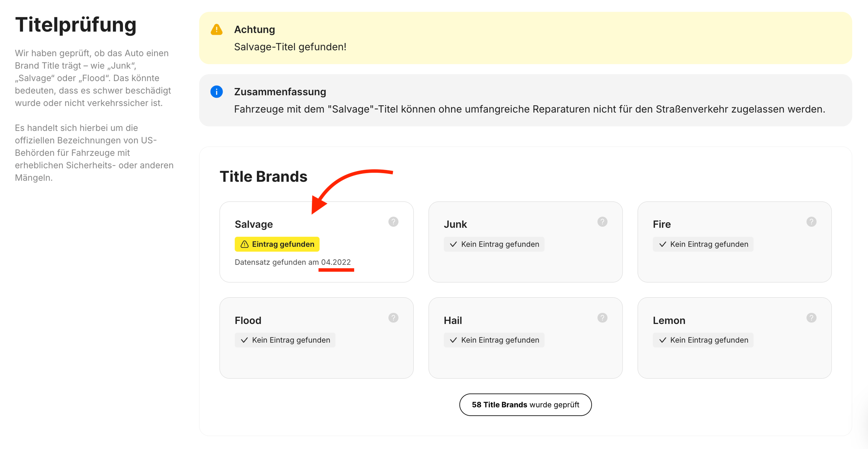Click the Kein Eintrag gefunden badge under Fire
868x449 pixels.
tap(703, 244)
